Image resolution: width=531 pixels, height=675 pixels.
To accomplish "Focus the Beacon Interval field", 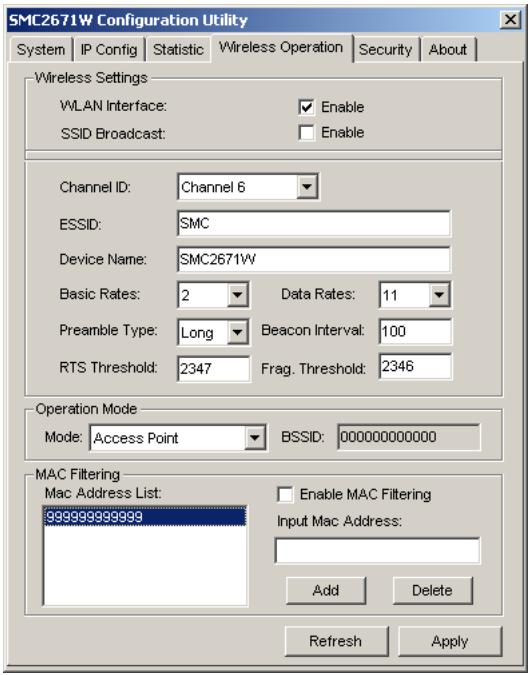I will coord(415,331).
